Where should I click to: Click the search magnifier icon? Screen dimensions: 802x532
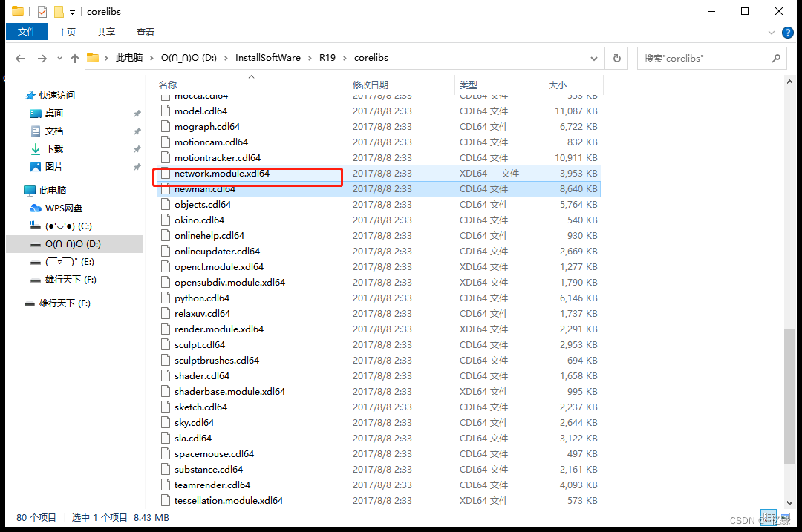pos(776,59)
